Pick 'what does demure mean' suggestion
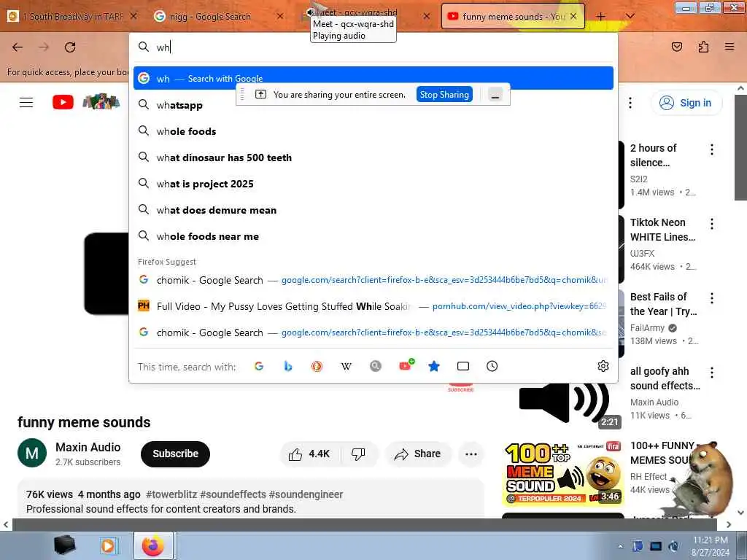747x560 pixels. click(x=373, y=209)
